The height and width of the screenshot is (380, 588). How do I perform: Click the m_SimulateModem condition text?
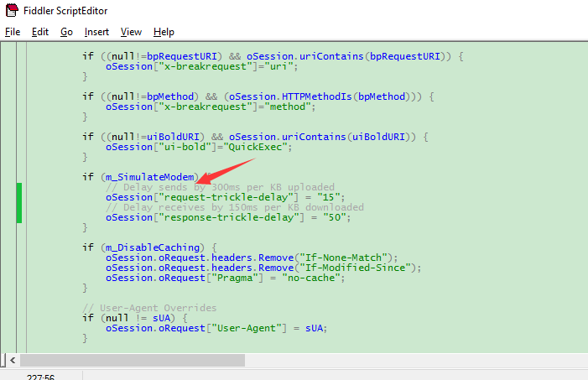(x=149, y=177)
